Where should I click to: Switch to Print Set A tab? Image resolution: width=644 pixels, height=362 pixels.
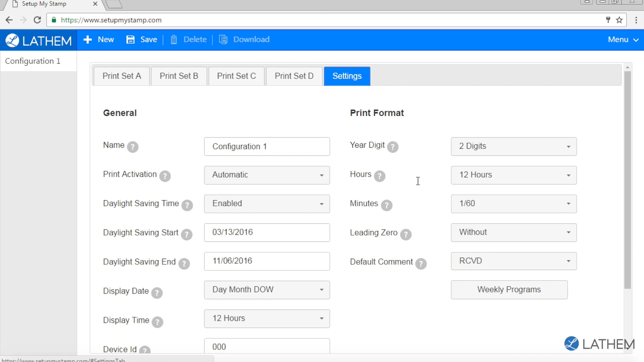[122, 76]
